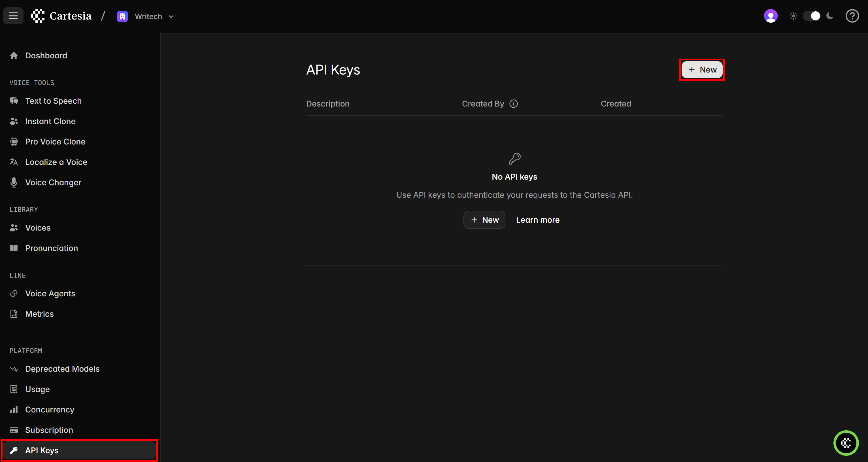Toggle the light/dark theme switch

click(x=811, y=16)
